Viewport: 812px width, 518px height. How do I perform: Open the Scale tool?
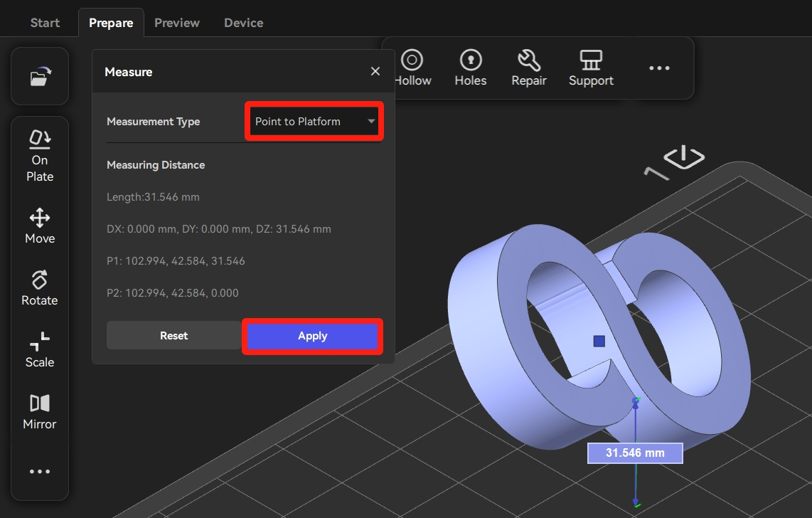pyautogui.click(x=40, y=350)
